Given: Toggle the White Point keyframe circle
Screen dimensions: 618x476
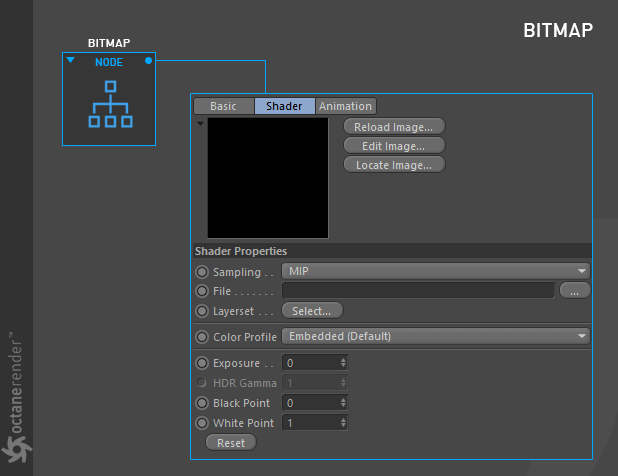Looking at the screenshot, I should point(202,423).
